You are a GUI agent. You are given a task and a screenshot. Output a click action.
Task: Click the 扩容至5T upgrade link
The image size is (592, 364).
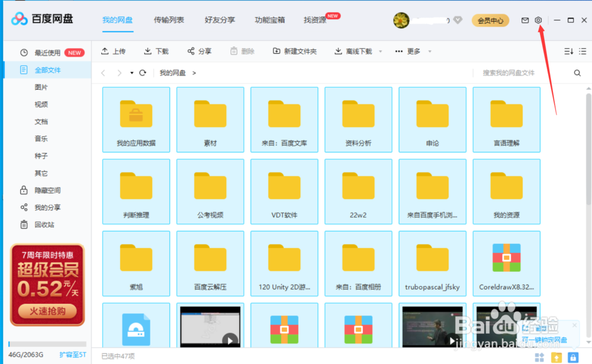72,355
